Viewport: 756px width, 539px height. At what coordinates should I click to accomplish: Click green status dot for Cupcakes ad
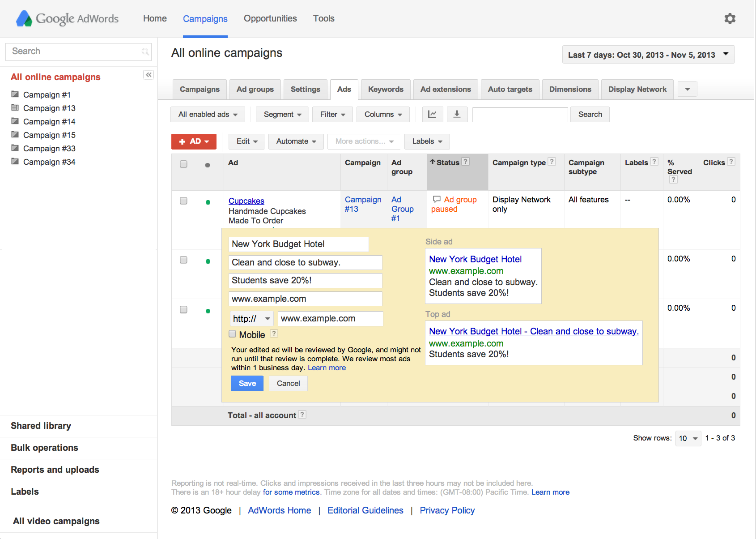pyautogui.click(x=208, y=202)
